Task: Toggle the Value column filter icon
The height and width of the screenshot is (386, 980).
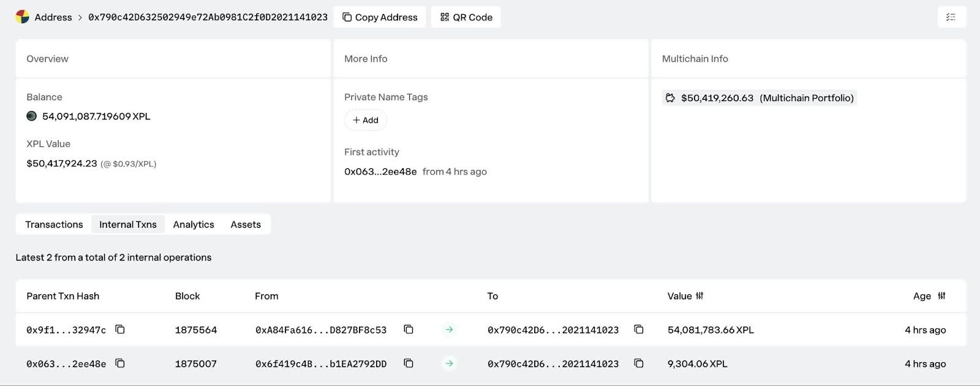Action: tap(699, 296)
